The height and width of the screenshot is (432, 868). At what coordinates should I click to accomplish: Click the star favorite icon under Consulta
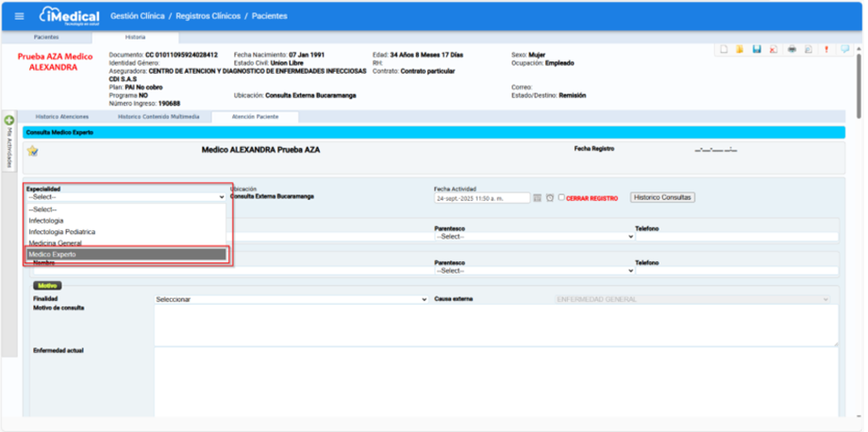pos(32,151)
